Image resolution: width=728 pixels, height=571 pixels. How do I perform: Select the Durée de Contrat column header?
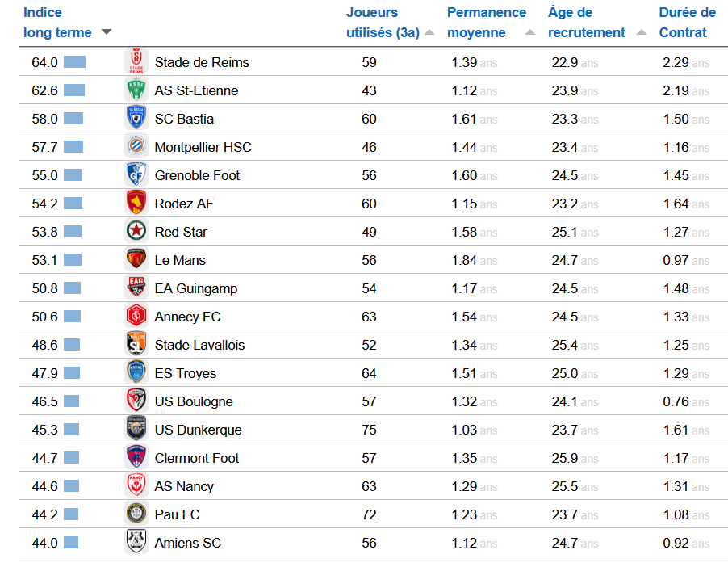686,23
